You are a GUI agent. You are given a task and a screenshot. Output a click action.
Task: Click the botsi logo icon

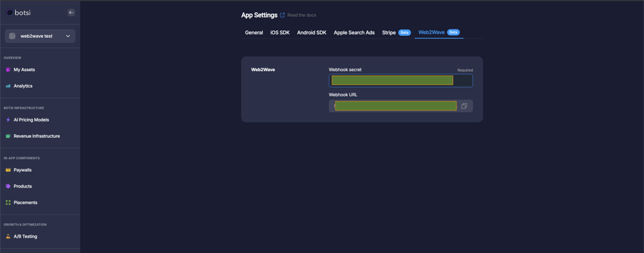[10, 13]
